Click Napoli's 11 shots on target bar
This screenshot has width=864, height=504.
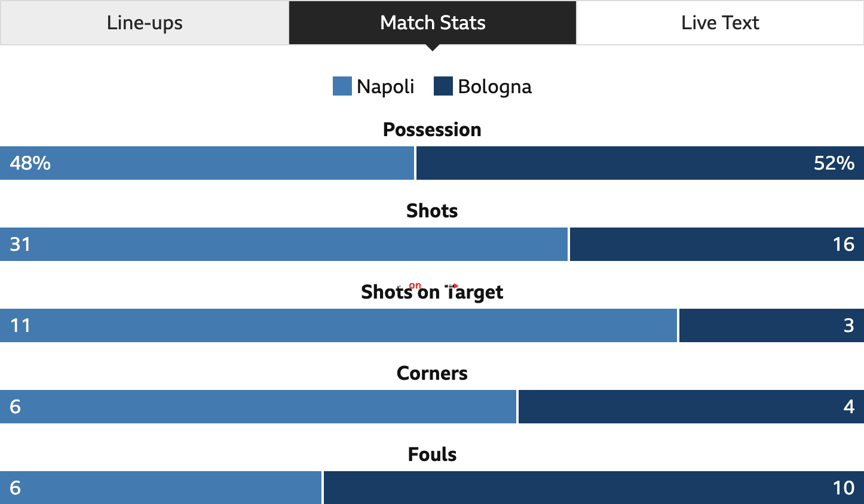(338, 325)
